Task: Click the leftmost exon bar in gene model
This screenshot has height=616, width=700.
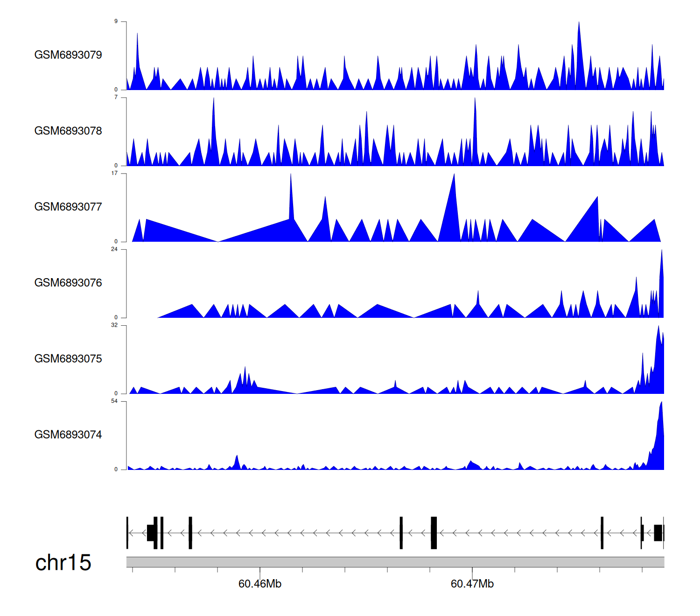Action: [127, 532]
